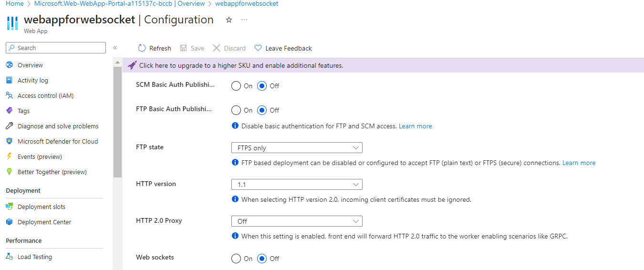Viewport: 644px width, 270px height.
Task: Click the sidebar vertical scrollbar thumb
Action: [117, 122]
